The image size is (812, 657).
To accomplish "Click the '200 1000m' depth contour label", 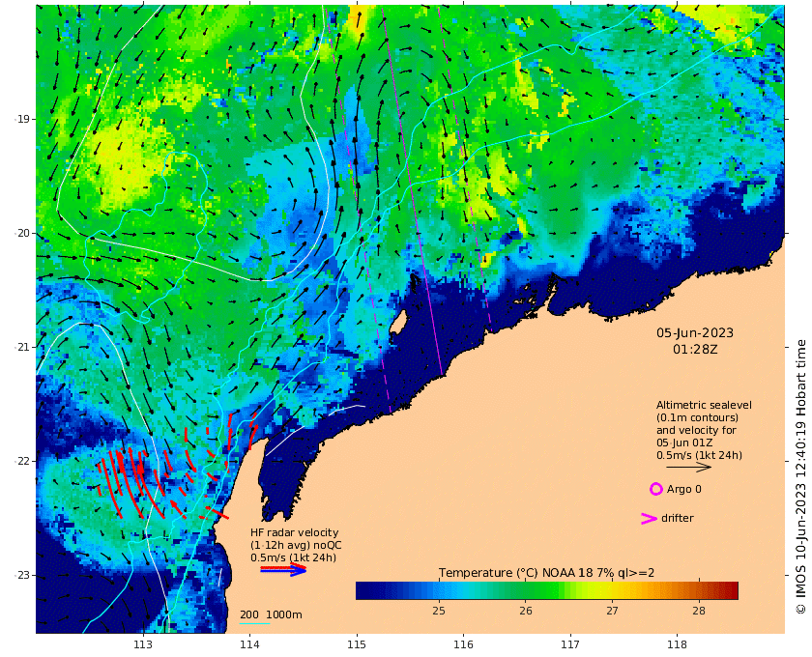I will 271,614.
